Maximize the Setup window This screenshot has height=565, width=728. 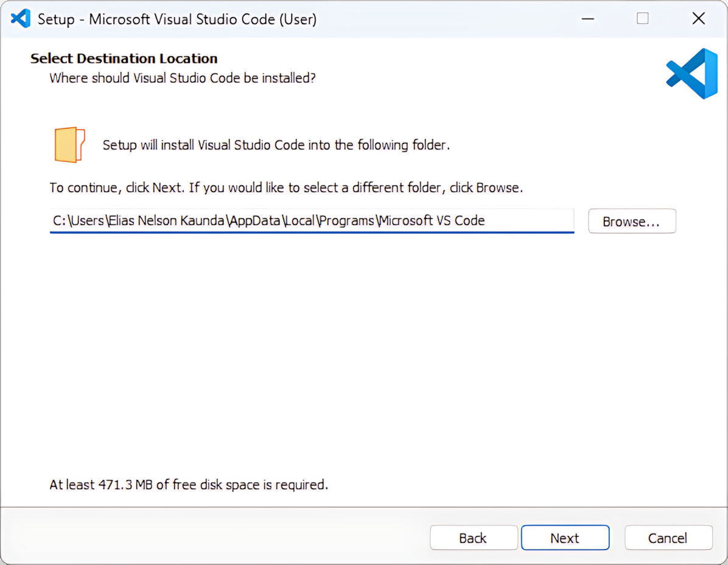coord(643,19)
